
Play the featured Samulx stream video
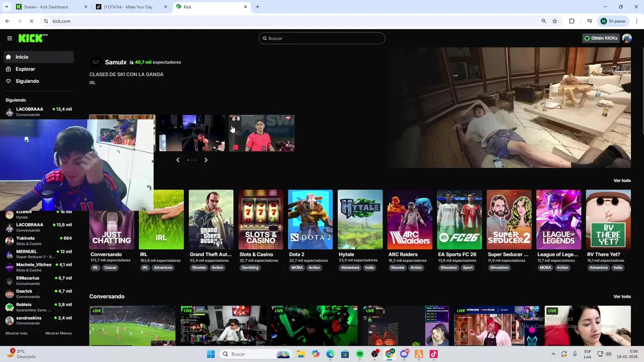click(x=509, y=108)
